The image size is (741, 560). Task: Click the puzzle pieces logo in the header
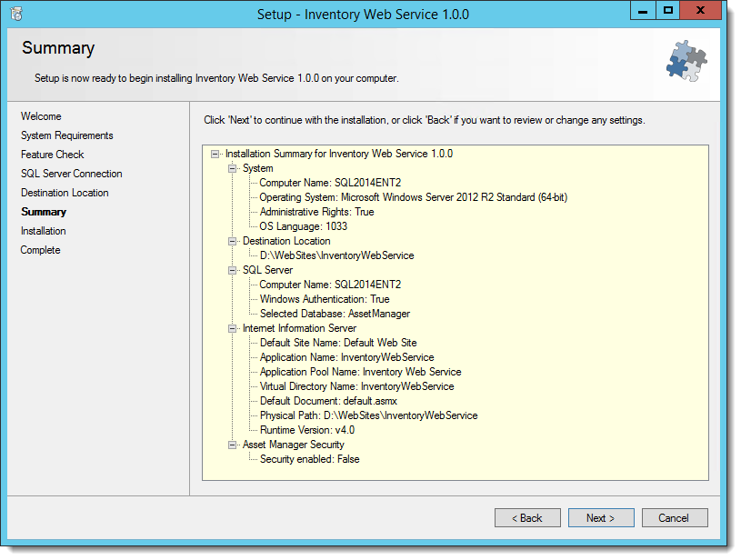point(686,61)
